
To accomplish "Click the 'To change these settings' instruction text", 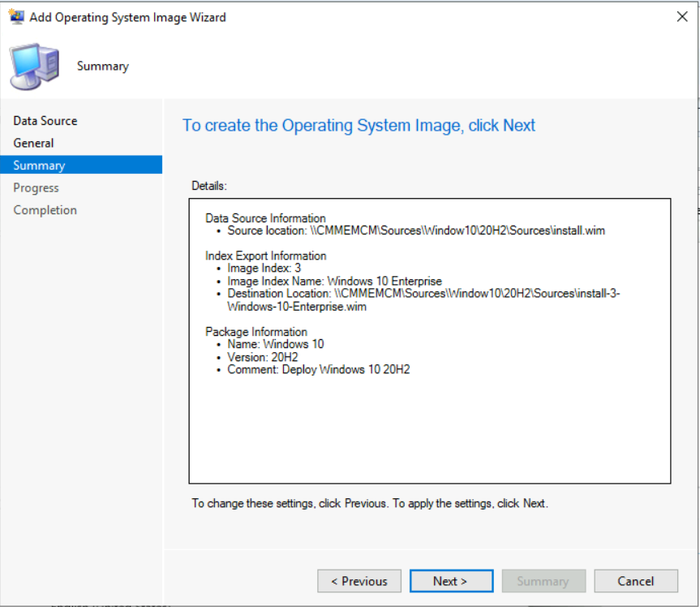I will coord(370,503).
